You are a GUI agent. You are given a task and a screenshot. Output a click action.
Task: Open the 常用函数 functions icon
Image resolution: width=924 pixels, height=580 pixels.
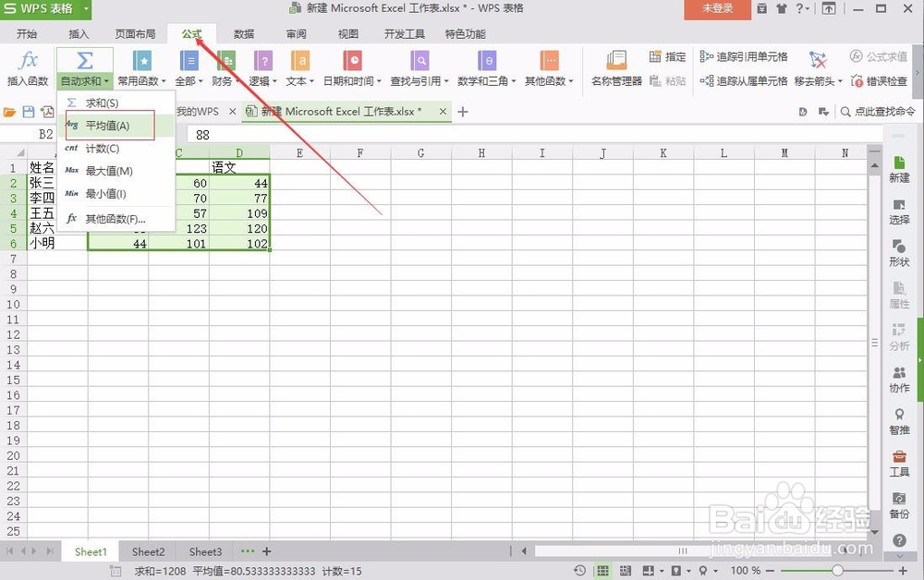point(142,61)
